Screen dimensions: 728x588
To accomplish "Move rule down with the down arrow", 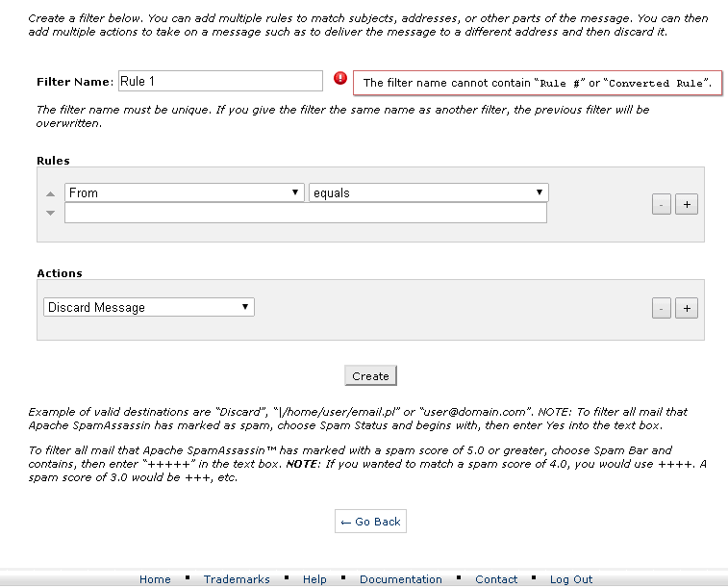I will (51, 213).
